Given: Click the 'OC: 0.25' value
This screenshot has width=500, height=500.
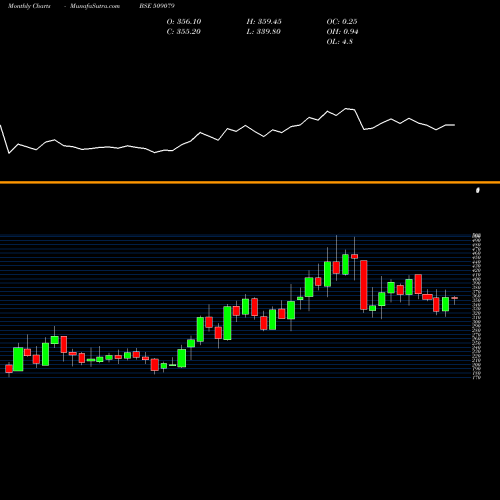Looking at the screenshot, I should pyautogui.click(x=342, y=22).
